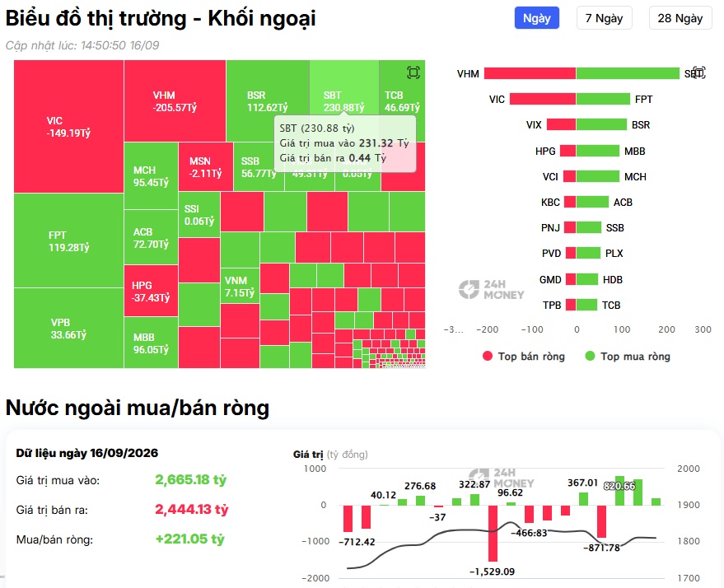This screenshot has height=588, width=724.
Task: Click the 820.66 green bar in the chart
Action: coord(619,491)
